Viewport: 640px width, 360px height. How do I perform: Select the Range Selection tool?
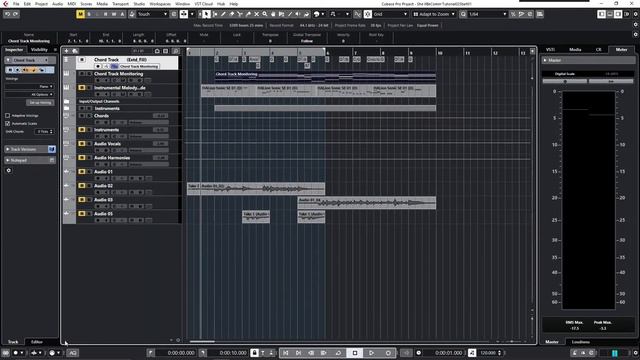[215, 14]
